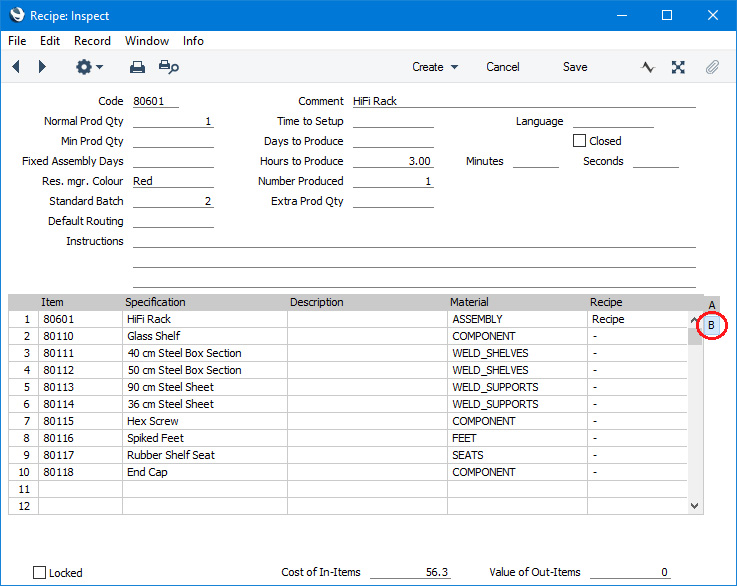Screen dimensions: 737x586
Task: Switch to flip A of the table
Action: tap(711, 305)
